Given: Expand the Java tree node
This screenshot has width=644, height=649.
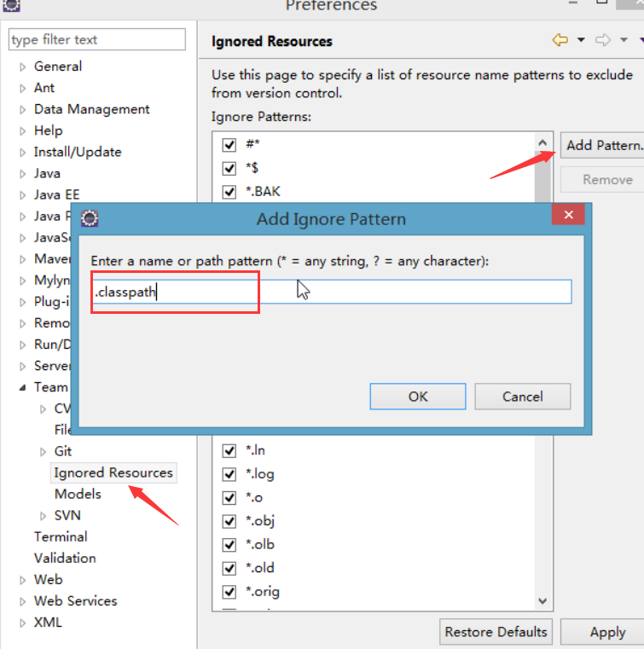Looking at the screenshot, I should 22,174.
